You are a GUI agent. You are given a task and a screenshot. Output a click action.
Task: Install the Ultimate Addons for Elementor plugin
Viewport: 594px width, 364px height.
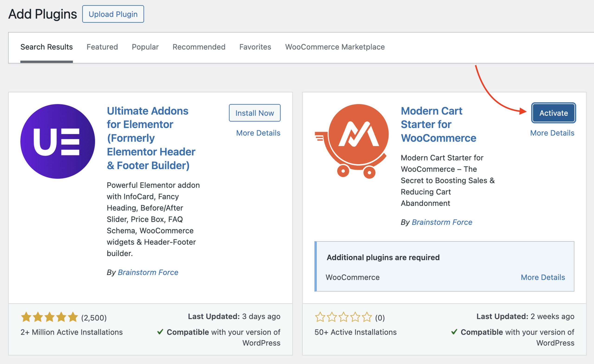255,113
